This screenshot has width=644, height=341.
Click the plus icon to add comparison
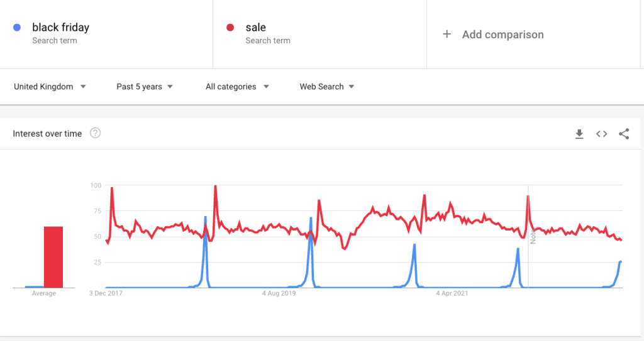pos(447,35)
